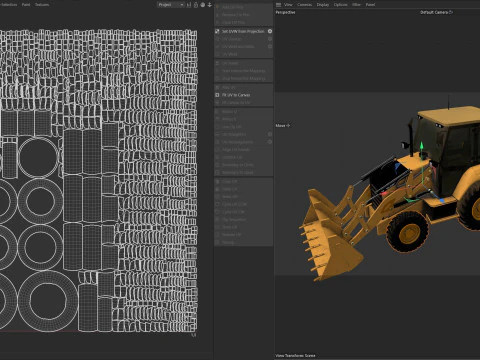
Task: Click the Cycle UV CW command icon
Action: click(x=218, y=212)
